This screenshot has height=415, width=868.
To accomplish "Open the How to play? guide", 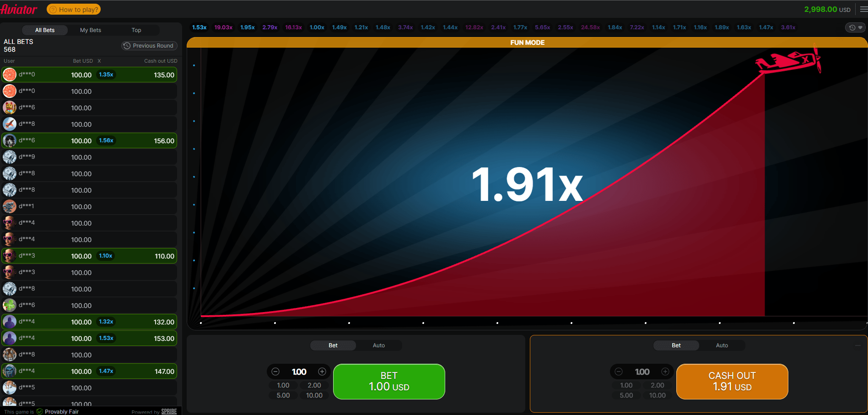I will pos(74,9).
